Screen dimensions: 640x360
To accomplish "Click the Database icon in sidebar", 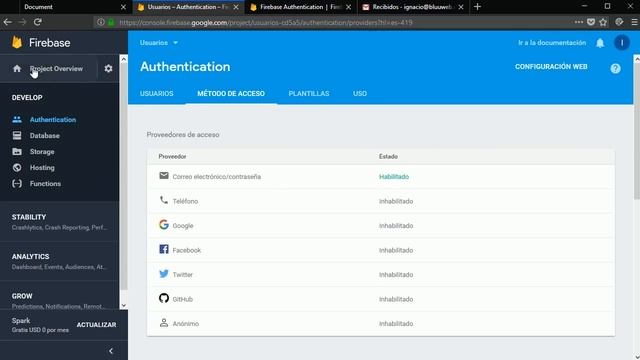I will click(17, 136).
